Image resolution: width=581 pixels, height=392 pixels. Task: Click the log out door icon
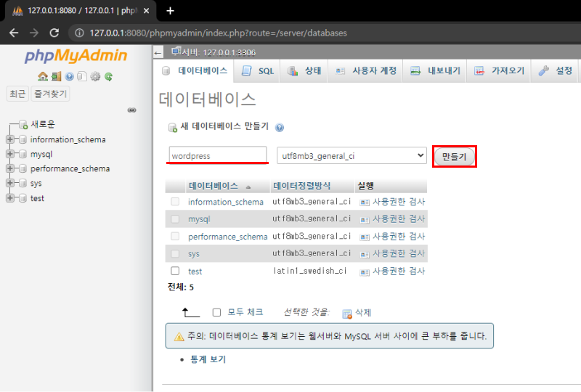click(x=56, y=76)
